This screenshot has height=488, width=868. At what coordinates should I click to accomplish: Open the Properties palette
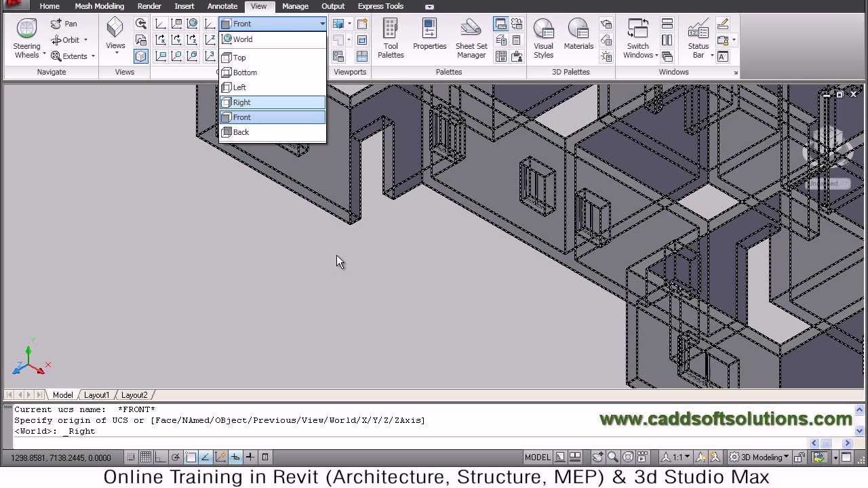429,35
